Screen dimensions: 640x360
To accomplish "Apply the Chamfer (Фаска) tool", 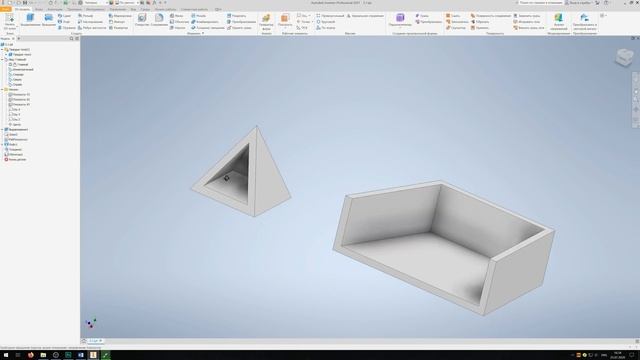I will 177,16.
